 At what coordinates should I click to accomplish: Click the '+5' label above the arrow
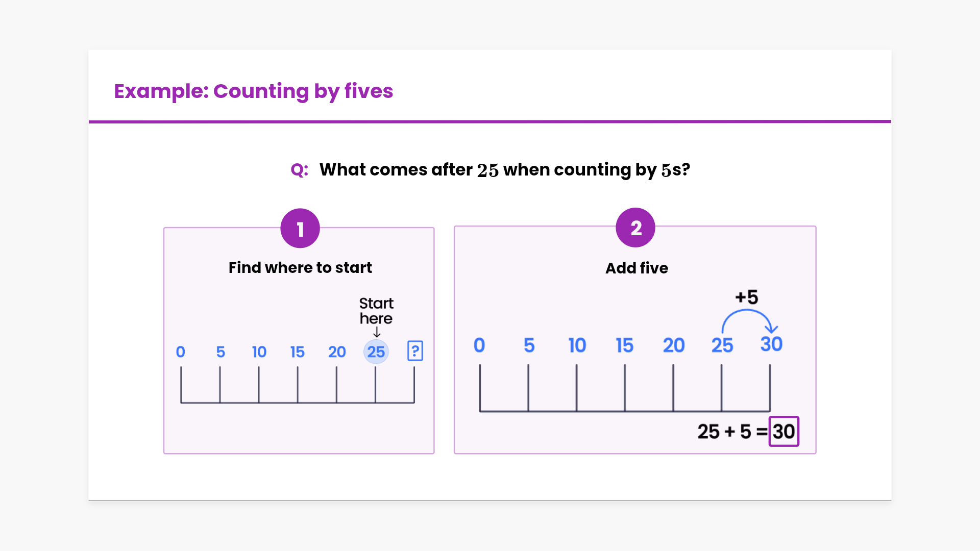pyautogui.click(x=747, y=297)
